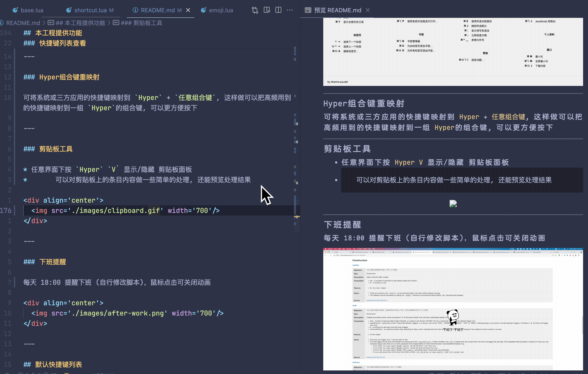This screenshot has height=374, width=588.
Task: Click the preview pane vertical scrollbar thumb
Action: pos(582,325)
